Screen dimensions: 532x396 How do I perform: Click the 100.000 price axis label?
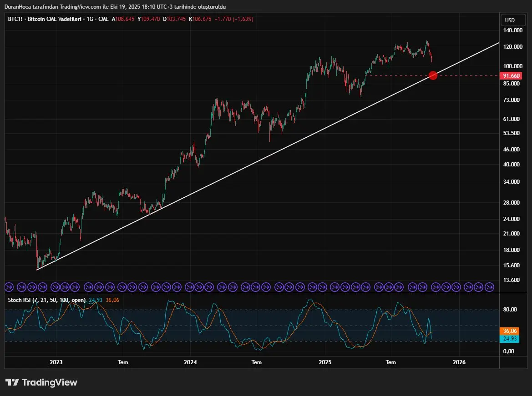click(513, 66)
